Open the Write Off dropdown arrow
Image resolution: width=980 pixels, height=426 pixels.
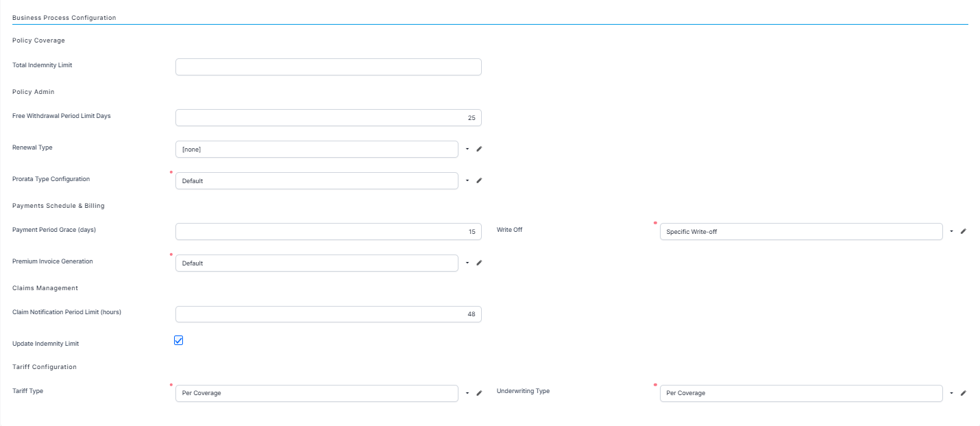(951, 231)
